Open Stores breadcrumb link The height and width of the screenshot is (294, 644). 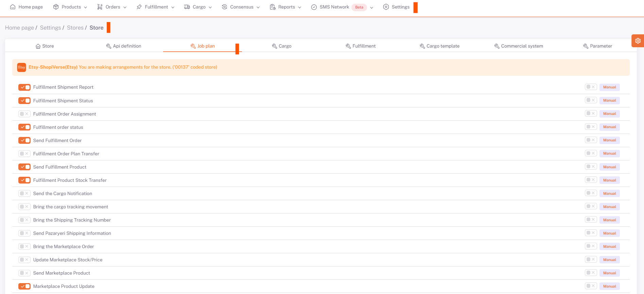pyautogui.click(x=75, y=28)
